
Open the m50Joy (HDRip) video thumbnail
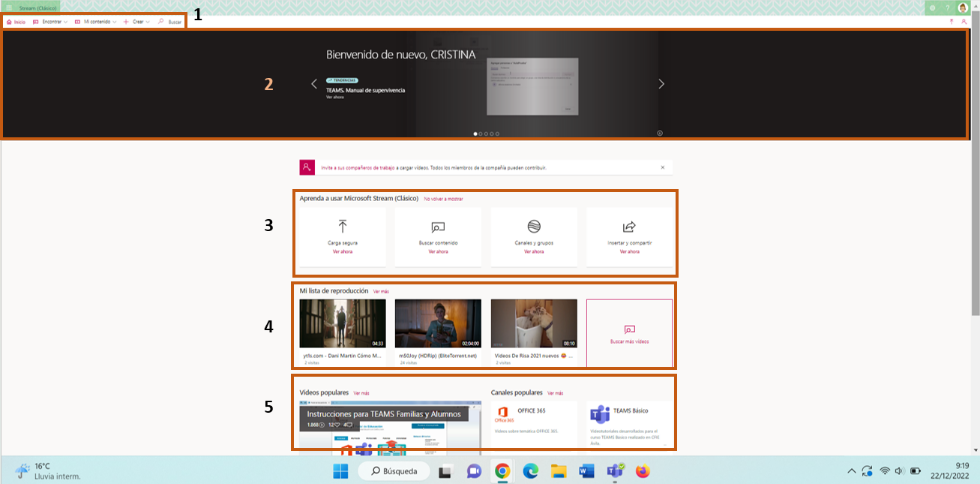click(438, 323)
